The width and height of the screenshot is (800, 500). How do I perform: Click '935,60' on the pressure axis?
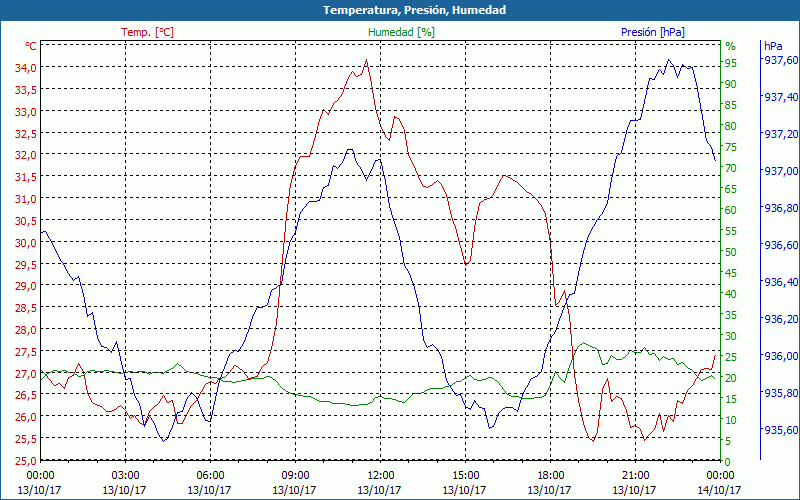(x=780, y=431)
